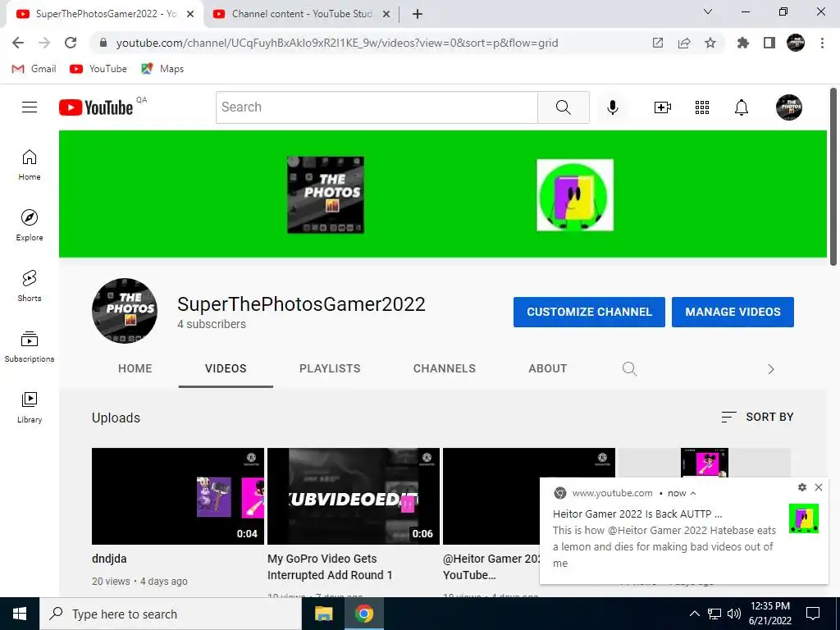Open YouTube bookmark
Image resolution: width=840 pixels, height=630 pixels.
(98, 69)
